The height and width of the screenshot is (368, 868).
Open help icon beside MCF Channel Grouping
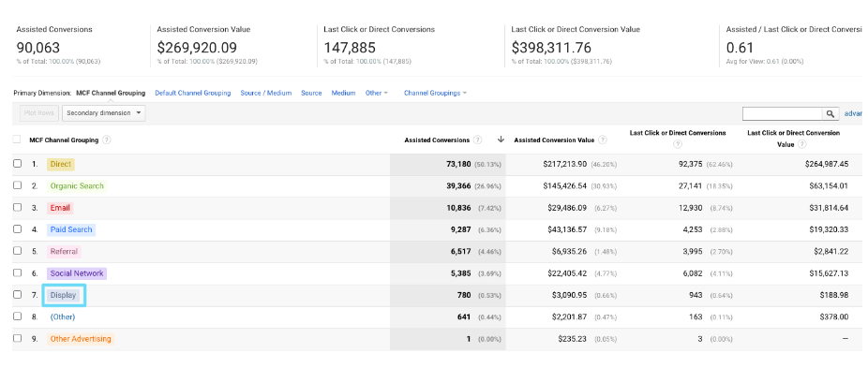pos(106,140)
